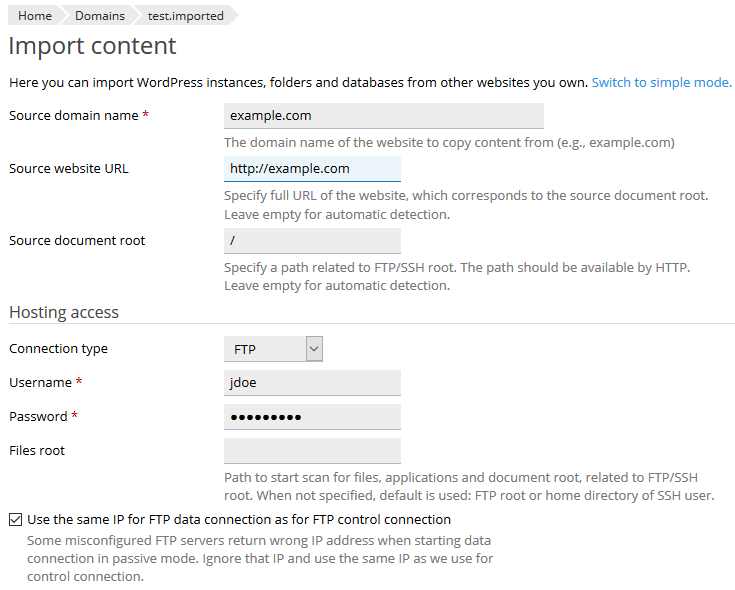
Task: Click the "Username" field label
Action: pos(40,383)
